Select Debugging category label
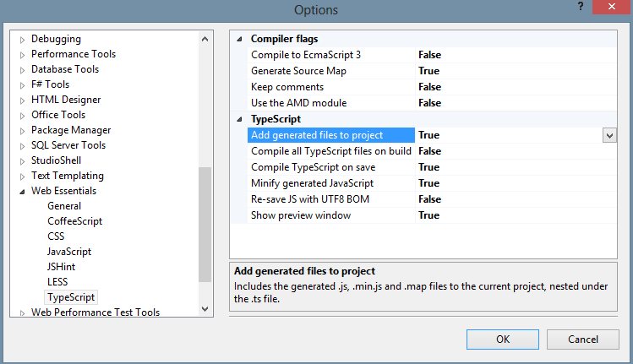This screenshot has width=633, height=364. tap(56, 39)
